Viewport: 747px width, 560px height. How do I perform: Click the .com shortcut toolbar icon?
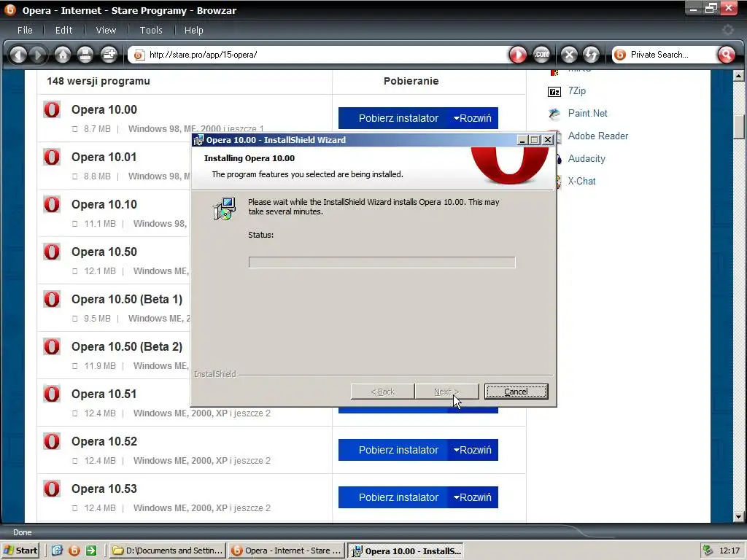coord(541,55)
